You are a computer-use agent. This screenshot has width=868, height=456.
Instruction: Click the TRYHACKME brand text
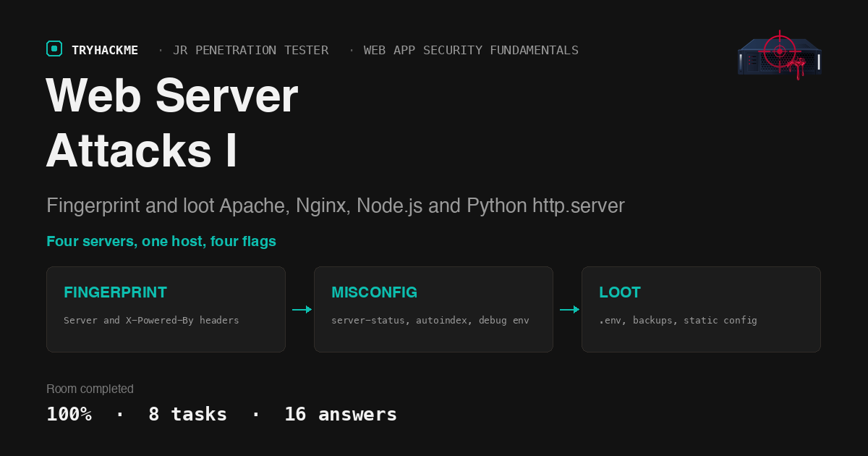coord(105,50)
